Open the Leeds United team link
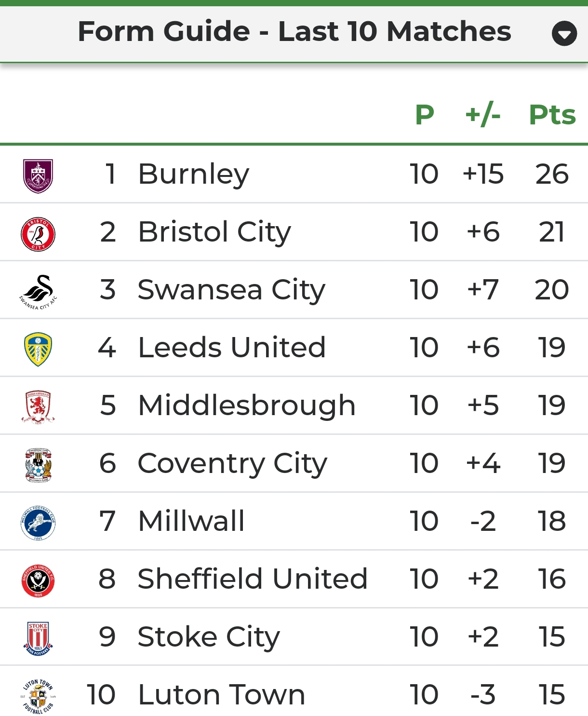Image resolution: width=588 pixels, height=716 pixels. (x=232, y=348)
